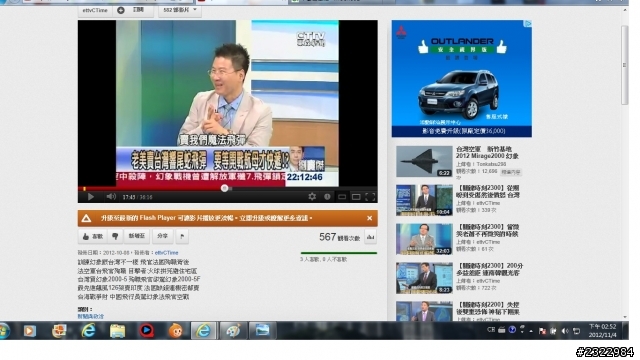This screenshot has width=640, height=360.
Task: Click the like/dislike ratio bar
Action: (x=339, y=253)
